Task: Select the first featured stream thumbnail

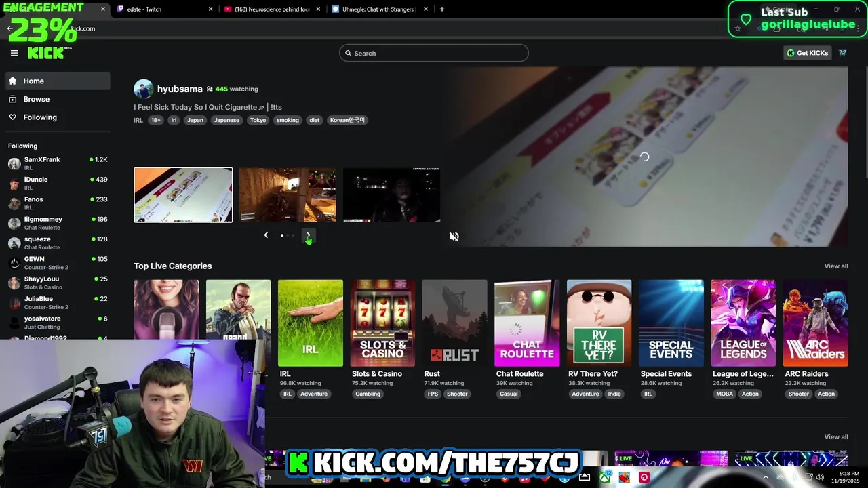Action: [x=183, y=195]
